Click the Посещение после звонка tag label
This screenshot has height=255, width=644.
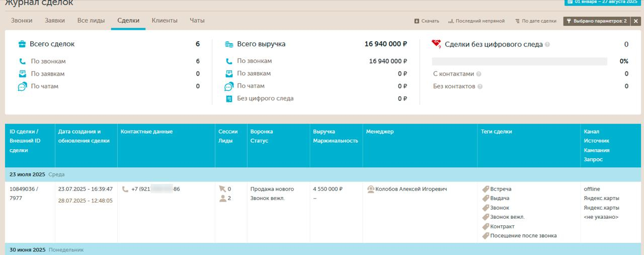click(x=523, y=235)
